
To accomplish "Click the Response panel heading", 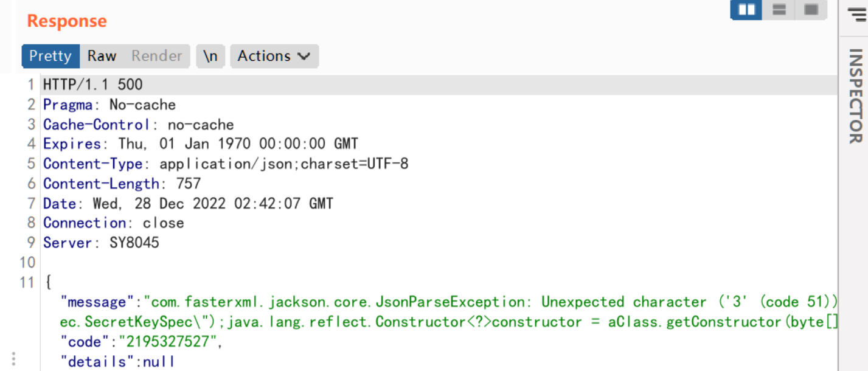I will click(x=67, y=21).
